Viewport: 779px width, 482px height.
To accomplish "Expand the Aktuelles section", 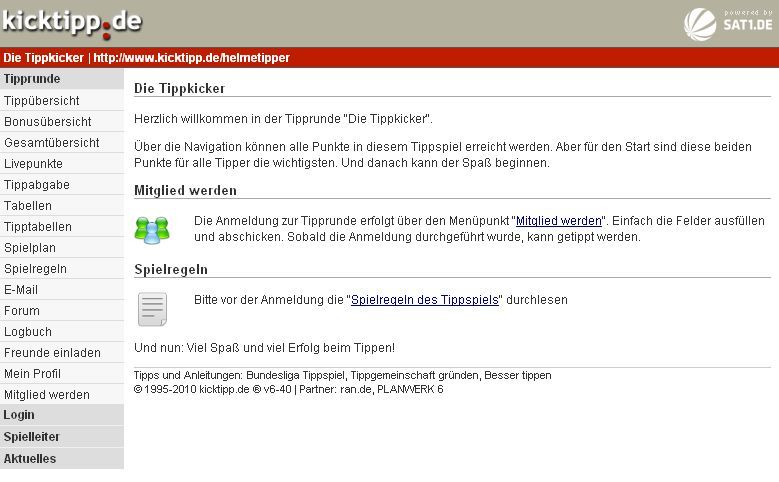I will (30, 459).
